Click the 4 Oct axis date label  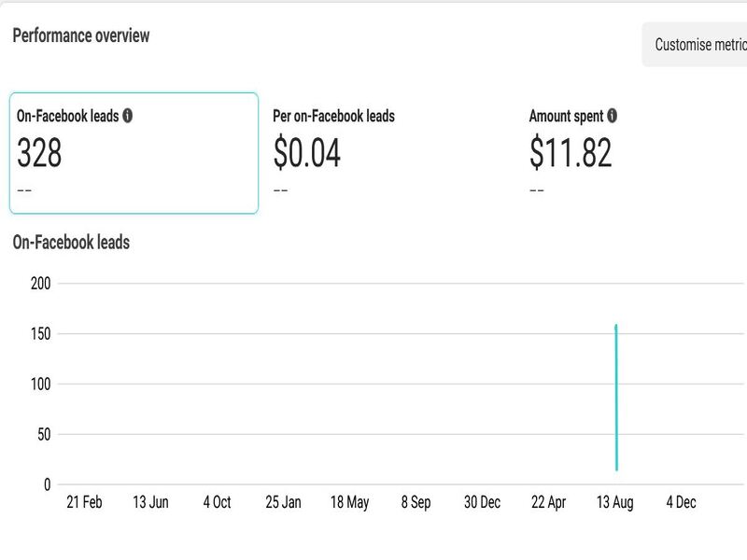[217, 502]
